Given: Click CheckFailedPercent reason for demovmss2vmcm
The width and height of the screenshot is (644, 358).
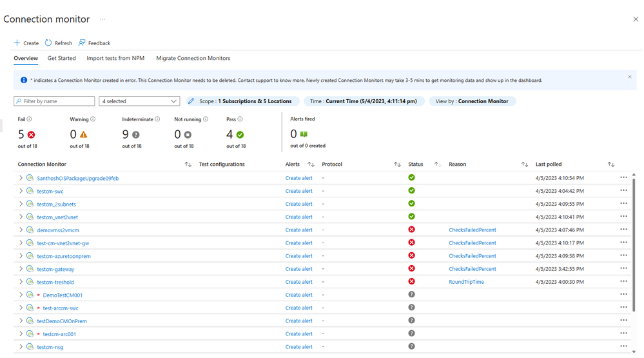Looking at the screenshot, I should pyautogui.click(x=473, y=230).
